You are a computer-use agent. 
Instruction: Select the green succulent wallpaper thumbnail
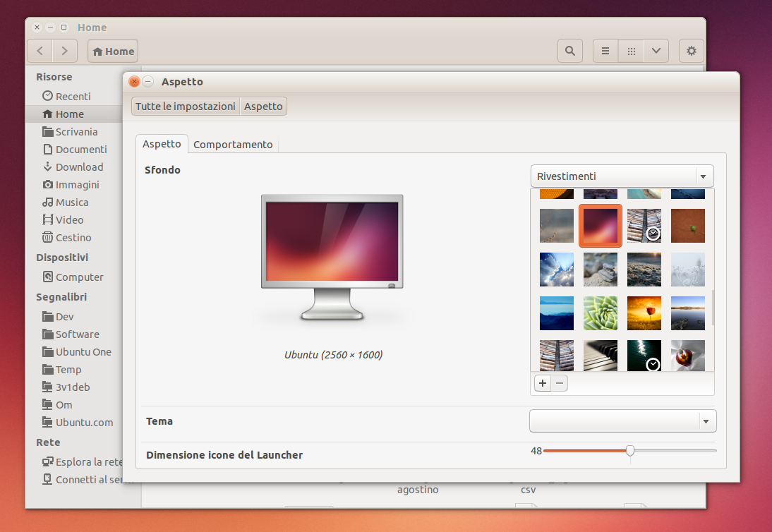[601, 313]
